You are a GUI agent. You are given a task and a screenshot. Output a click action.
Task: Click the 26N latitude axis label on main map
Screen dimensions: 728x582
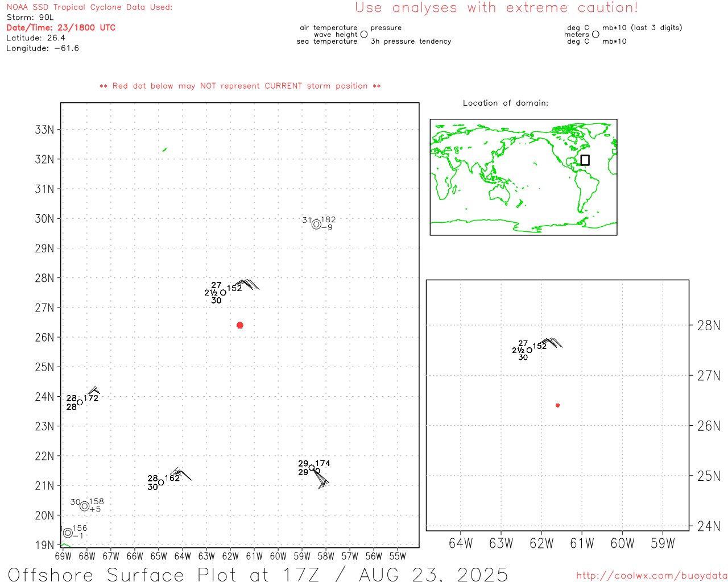(x=44, y=338)
